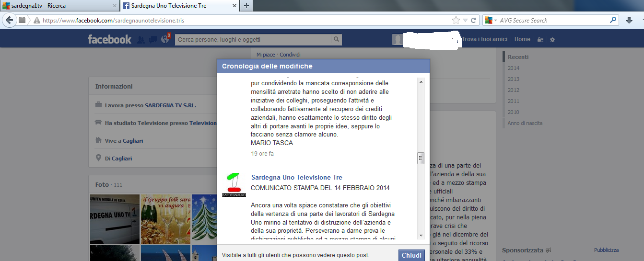
Task: Open the Gruppo folk champagne photo
Action: pyautogui.click(x=165, y=218)
